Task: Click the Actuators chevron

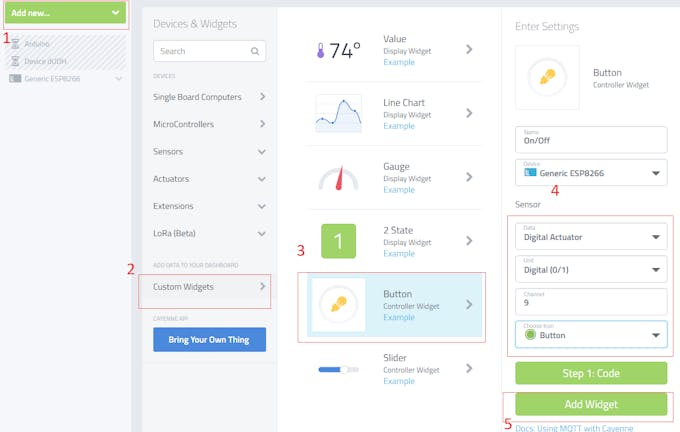Action: [262, 179]
